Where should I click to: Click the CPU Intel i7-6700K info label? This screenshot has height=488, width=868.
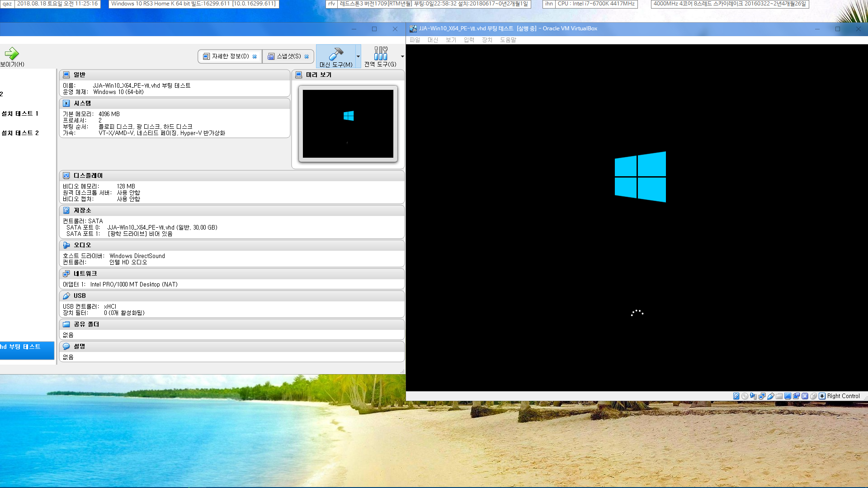point(596,4)
